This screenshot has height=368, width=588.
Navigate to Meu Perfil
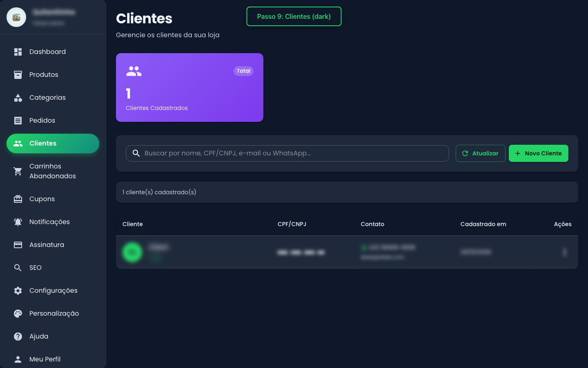click(x=45, y=359)
